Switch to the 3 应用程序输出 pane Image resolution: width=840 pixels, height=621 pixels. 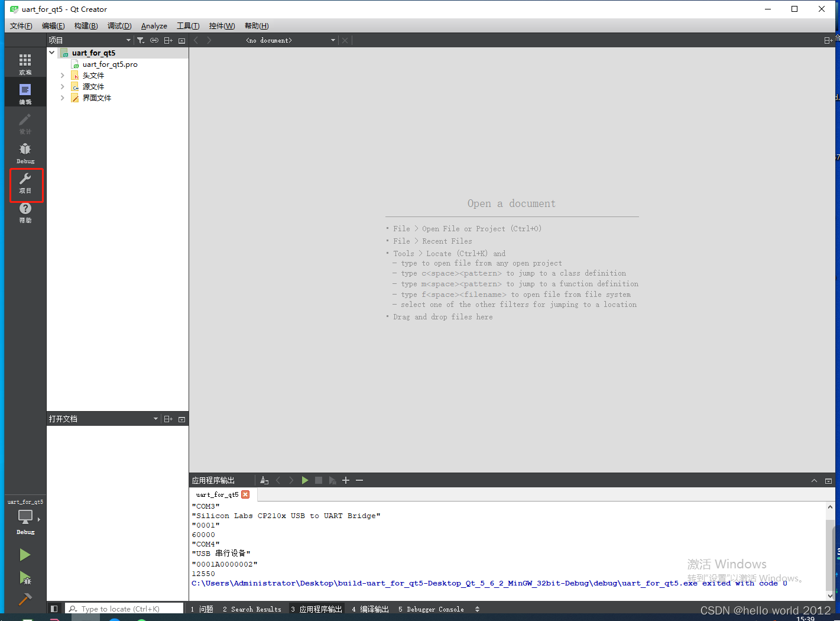click(x=317, y=609)
